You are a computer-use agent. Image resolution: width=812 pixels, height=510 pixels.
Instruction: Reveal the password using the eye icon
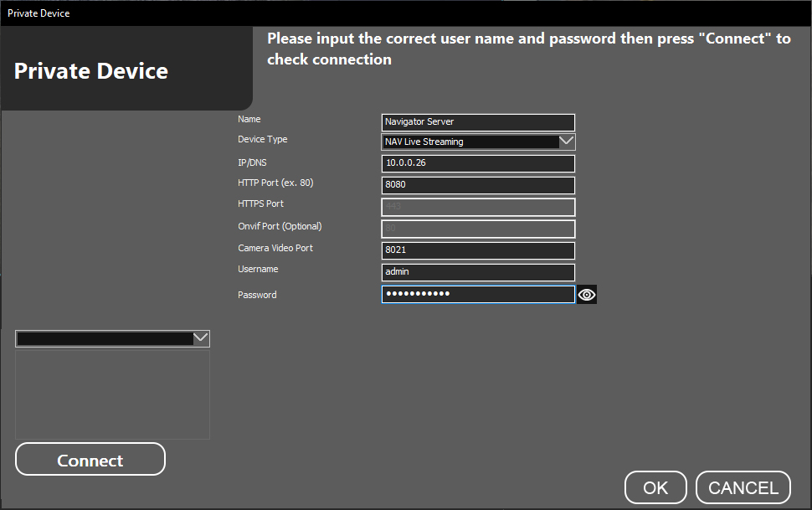[x=587, y=295]
